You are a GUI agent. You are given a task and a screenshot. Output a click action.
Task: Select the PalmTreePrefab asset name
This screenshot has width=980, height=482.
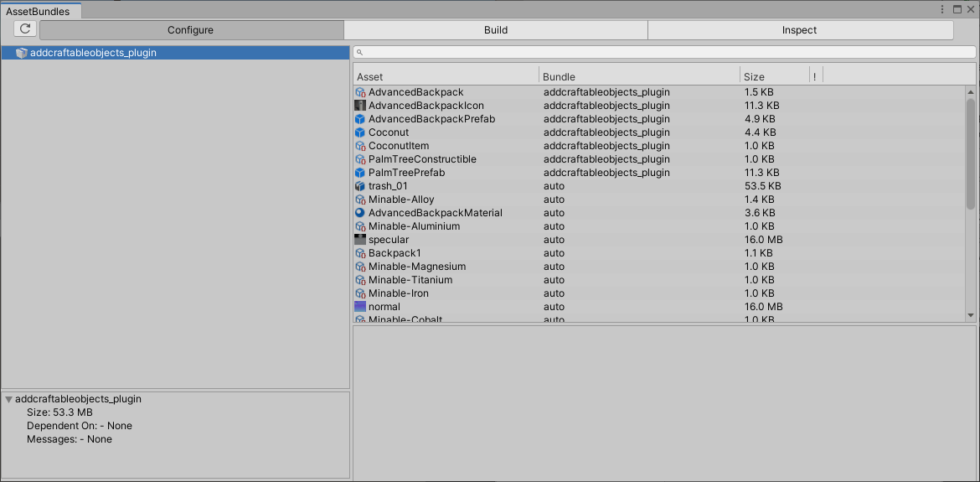tap(407, 173)
